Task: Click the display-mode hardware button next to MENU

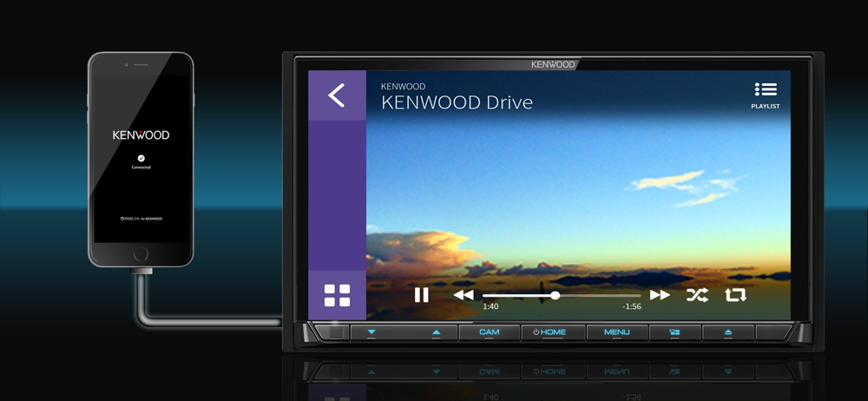Action: [x=674, y=332]
